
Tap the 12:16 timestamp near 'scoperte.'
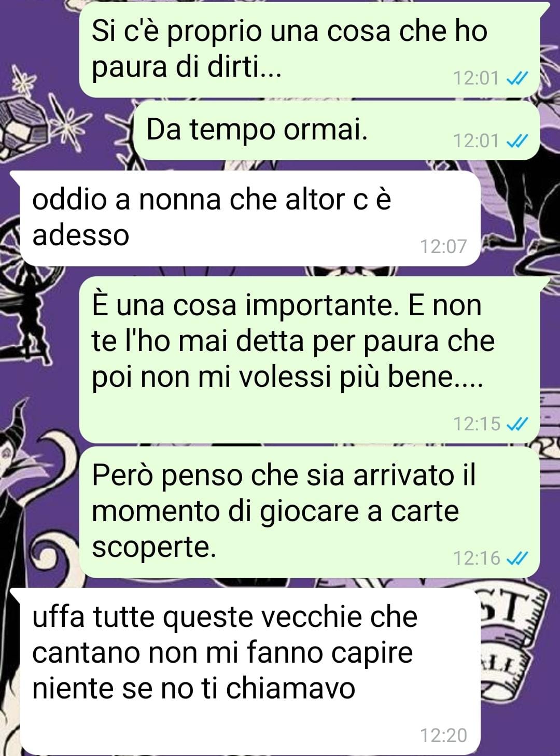coord(477,558)
